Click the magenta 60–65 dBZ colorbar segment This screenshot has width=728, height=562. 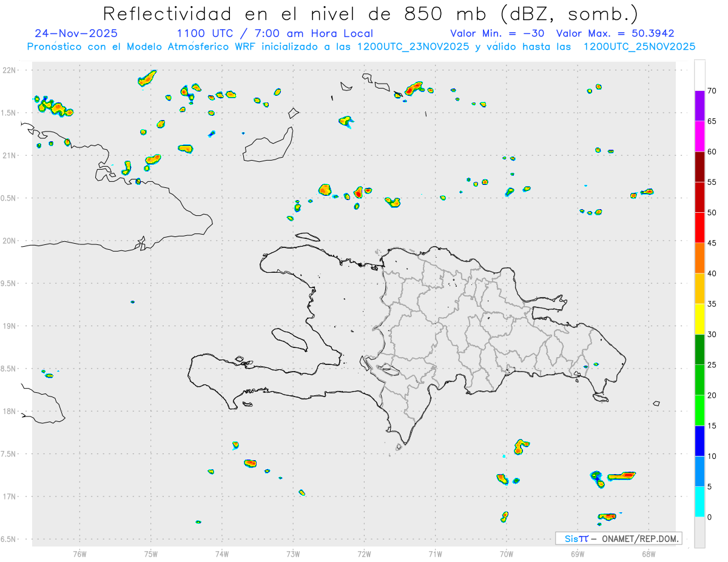pos(699,136)
